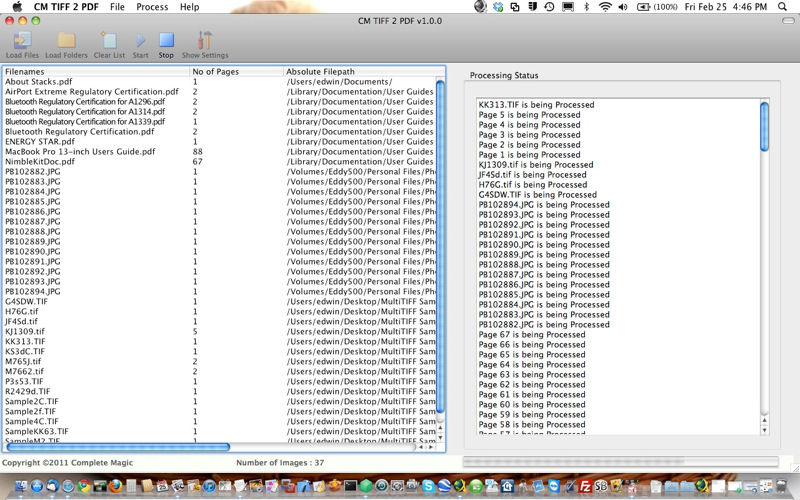800x500 pixels.
Task: Select the PB102882.JPG file row
Action: (x=219, y=171)
